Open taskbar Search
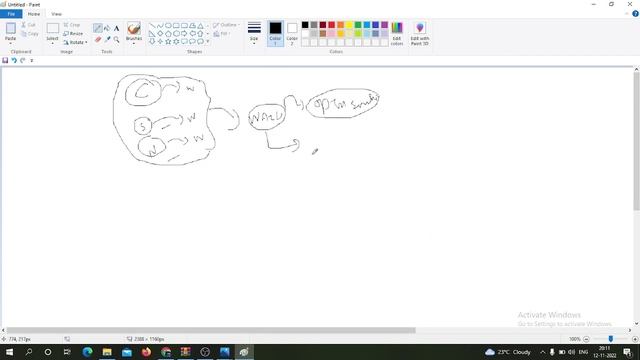The width and height of the screenshot is (640, 360). 29,352
